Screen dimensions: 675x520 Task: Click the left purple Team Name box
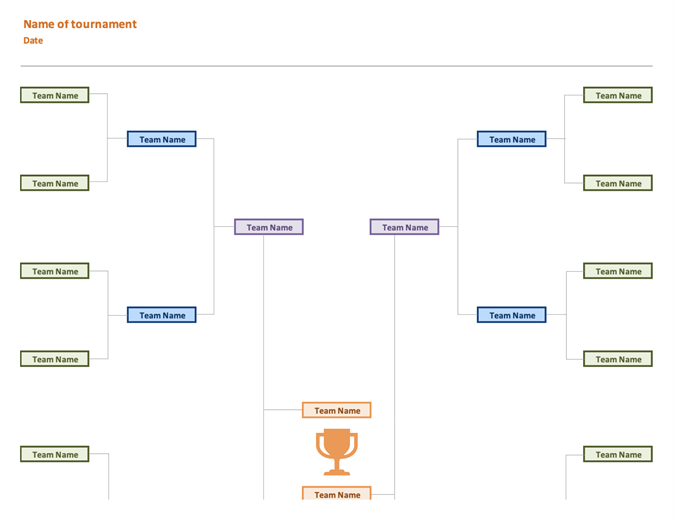click(269, 227)
